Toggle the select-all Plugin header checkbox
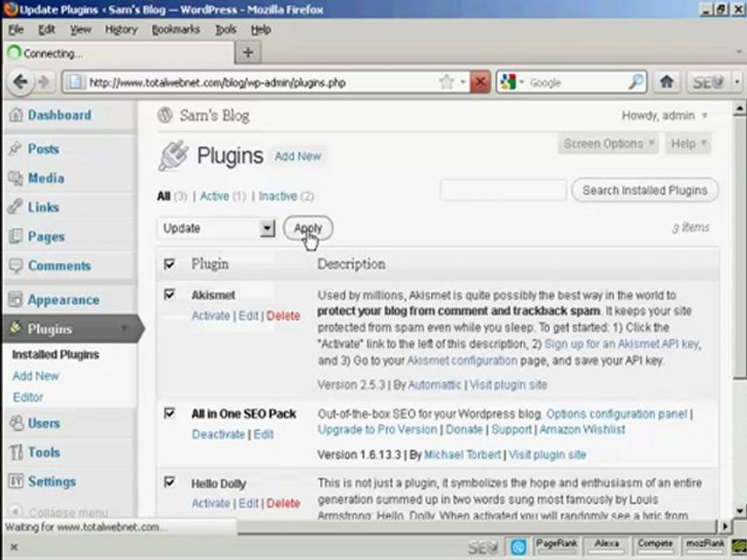This screenshot has height=560, width=747. 169,264
